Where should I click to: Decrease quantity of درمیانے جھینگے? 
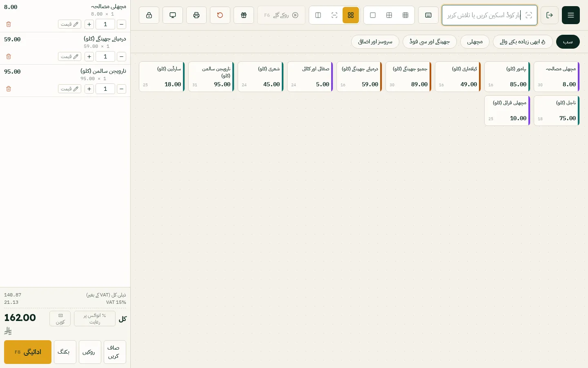121,56
